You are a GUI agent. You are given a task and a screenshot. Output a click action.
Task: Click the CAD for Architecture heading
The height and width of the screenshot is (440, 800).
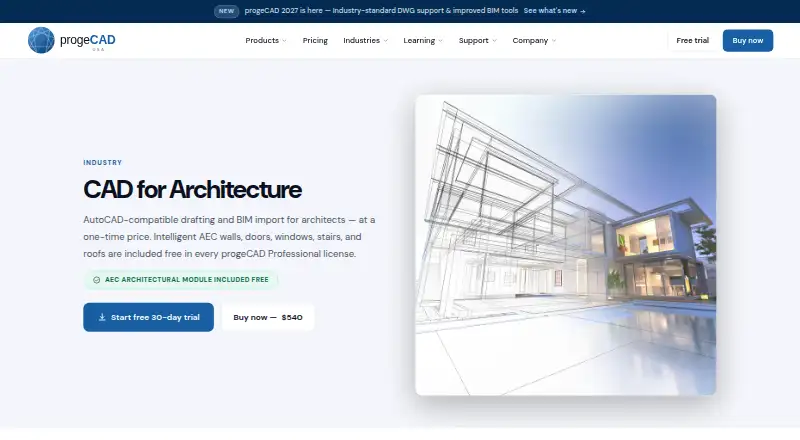(192, 189)
